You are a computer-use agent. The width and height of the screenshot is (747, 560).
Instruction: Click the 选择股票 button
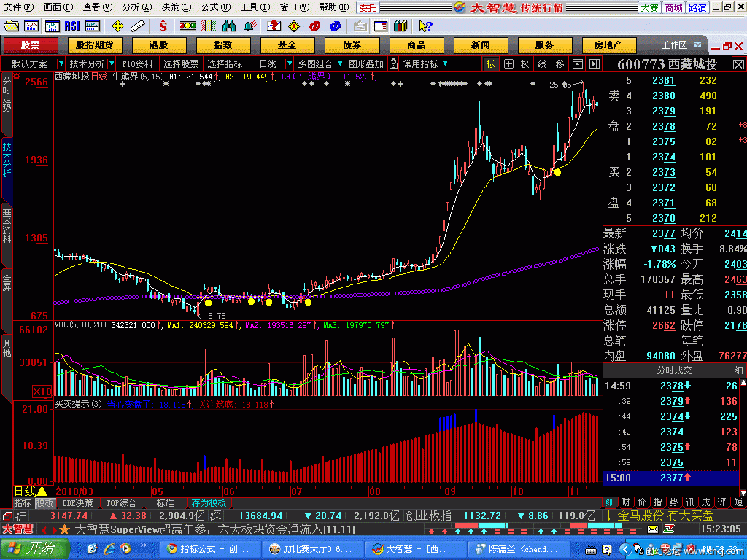(x=181, y=64)
